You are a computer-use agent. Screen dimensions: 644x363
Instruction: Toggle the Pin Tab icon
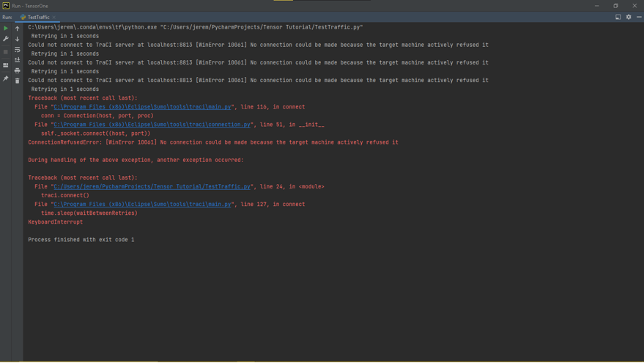coord(6,78)
